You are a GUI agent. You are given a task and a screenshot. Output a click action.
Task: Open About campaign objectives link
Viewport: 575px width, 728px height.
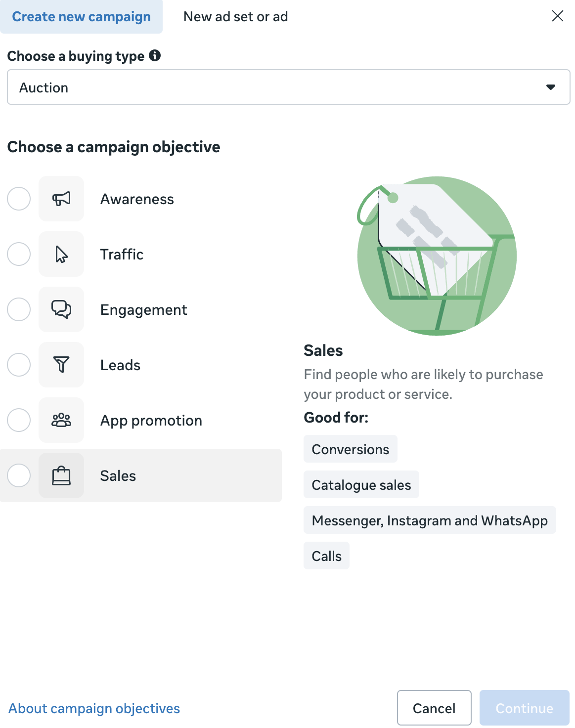point(94,708)
